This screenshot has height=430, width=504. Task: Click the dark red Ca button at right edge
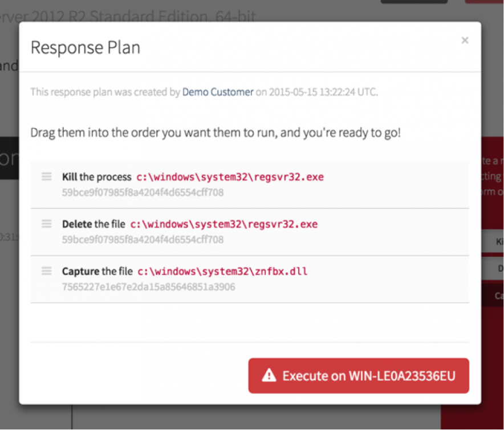[493, 296]
